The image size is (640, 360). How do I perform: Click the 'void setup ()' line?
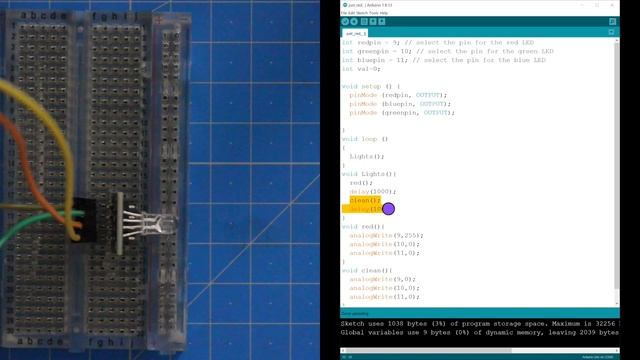[371, 87]
